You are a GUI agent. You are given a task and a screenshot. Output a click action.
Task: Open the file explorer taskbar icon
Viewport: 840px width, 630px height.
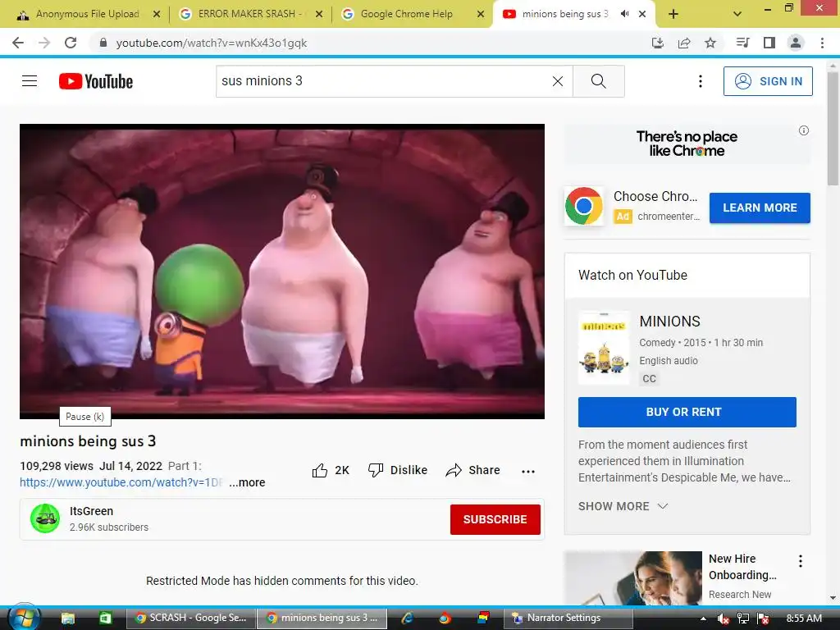67,618
